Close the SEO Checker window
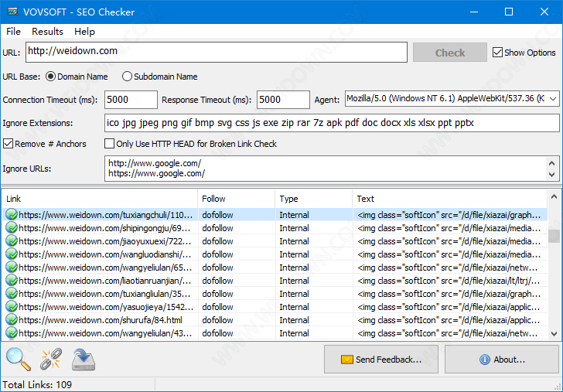 pos(544,12)
